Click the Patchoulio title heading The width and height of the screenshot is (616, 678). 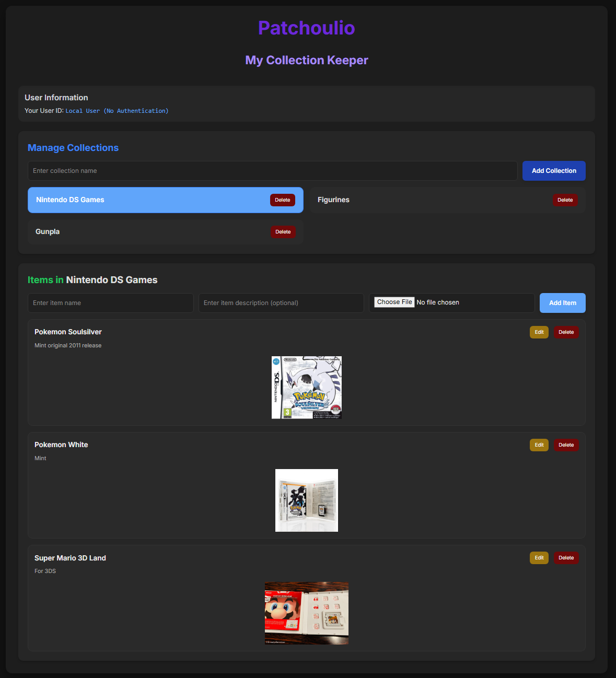coord(307,28)
